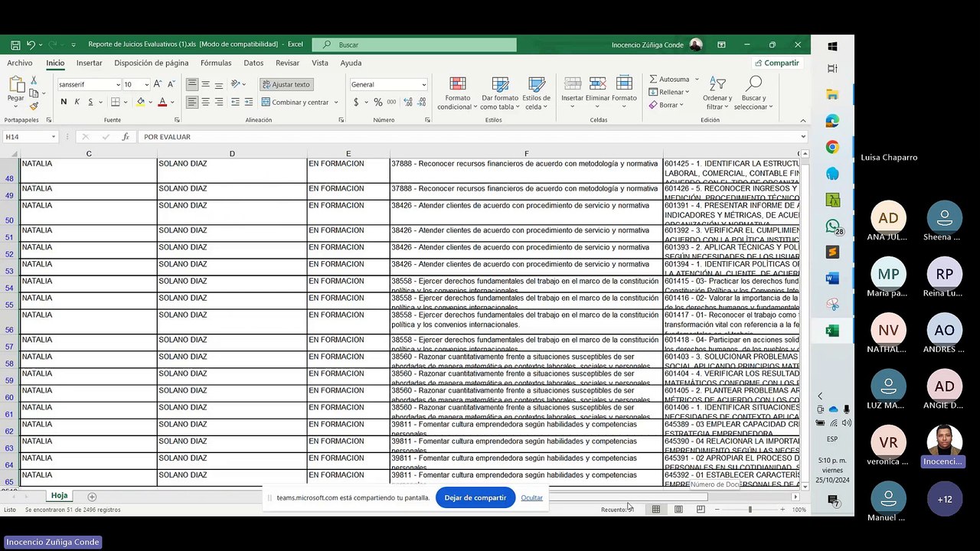Viewport: 980px width, 551px height.
Task: Toggle italic (K) formatting
Action: 77,102
